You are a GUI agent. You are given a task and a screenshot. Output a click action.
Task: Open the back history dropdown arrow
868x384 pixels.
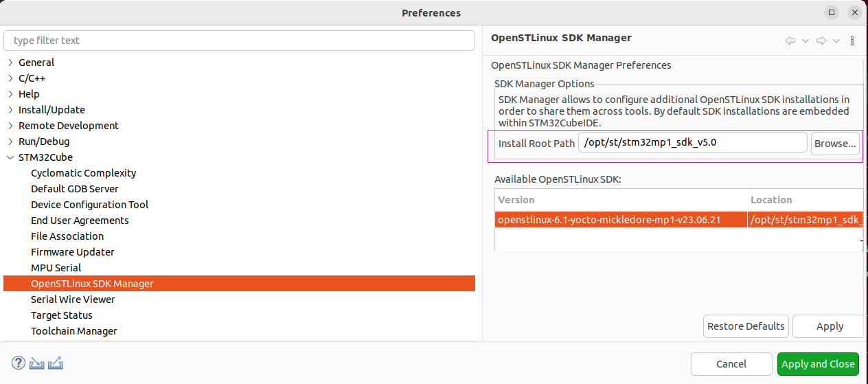pos(806,41)
